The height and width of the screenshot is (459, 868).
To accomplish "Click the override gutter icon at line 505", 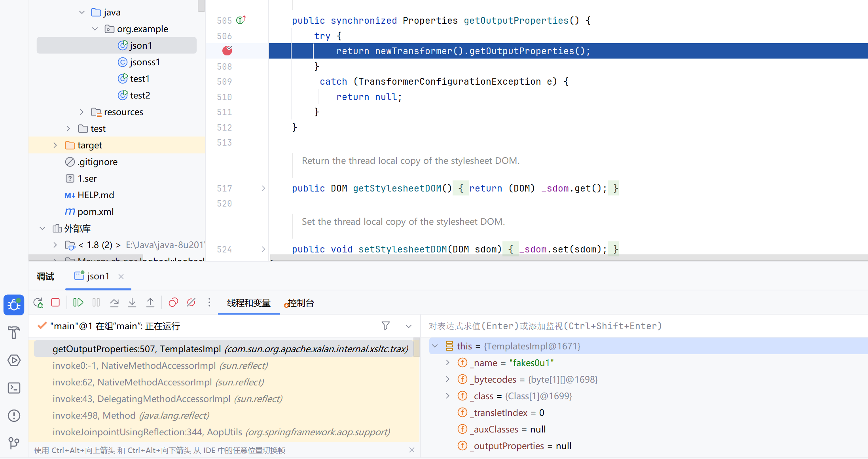I will (x=241, y=20).
